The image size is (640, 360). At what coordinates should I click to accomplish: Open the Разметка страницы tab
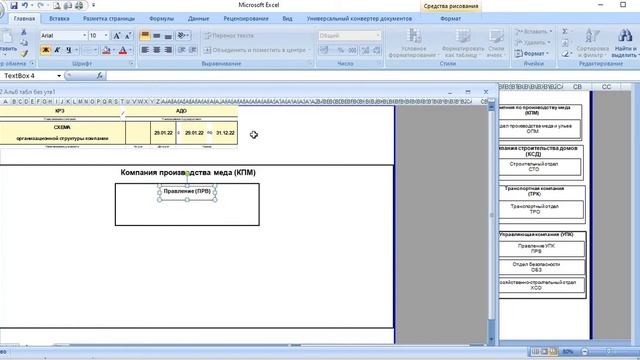coord(109,18)
